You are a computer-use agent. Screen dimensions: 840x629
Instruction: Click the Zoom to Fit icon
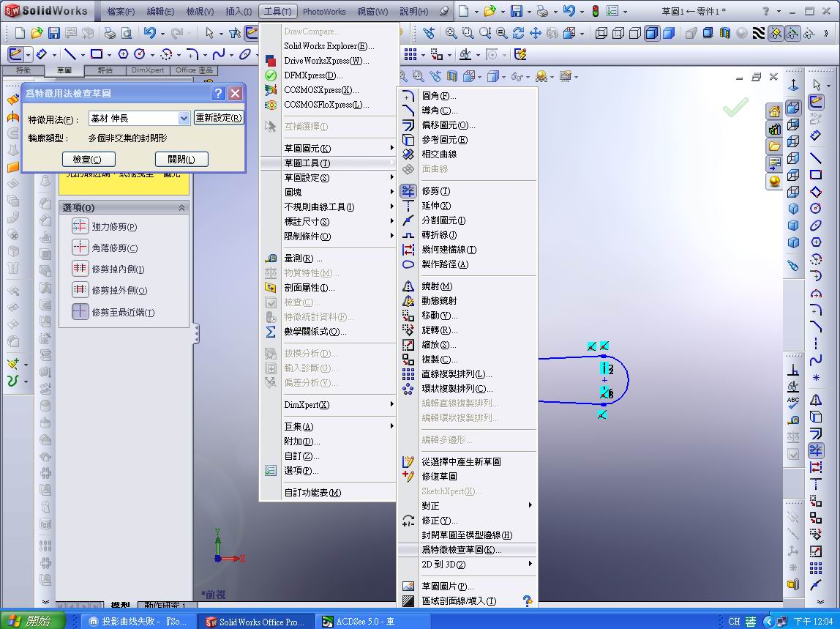(451, 33)
